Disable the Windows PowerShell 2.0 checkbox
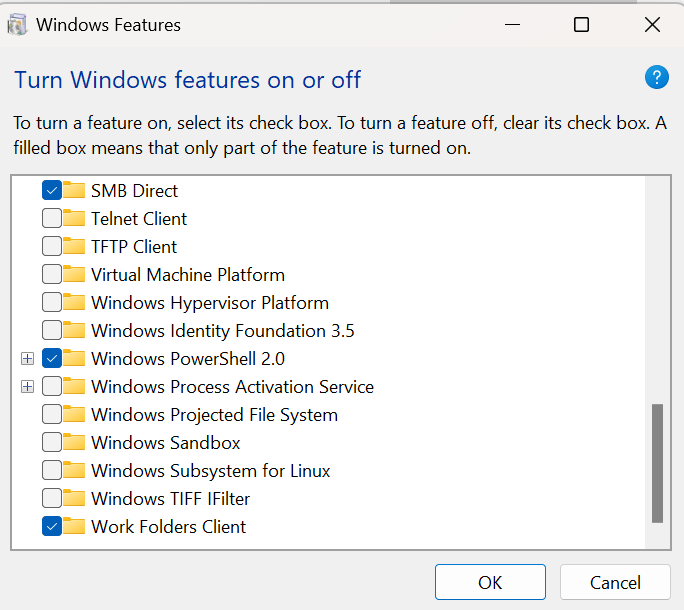This screenshot has height=610, width=684. 52,358
